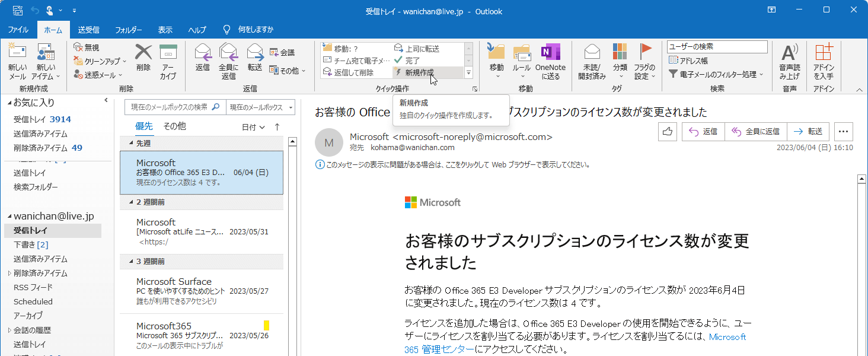The image size is (868, 356).
Task: Collapse the ribbon with chevron
Action: coord(859,90)
